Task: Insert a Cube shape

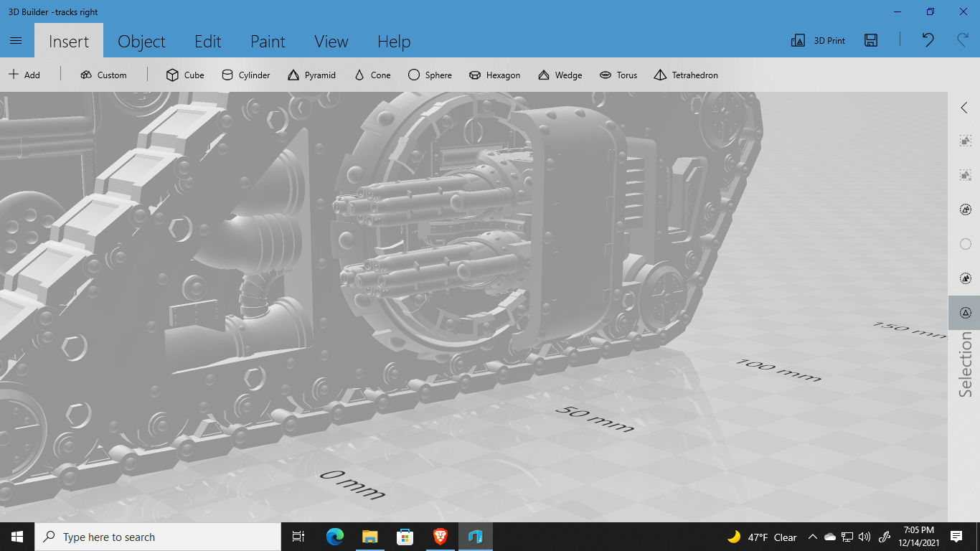Action: pyautogui.click(x=184, y=75)
